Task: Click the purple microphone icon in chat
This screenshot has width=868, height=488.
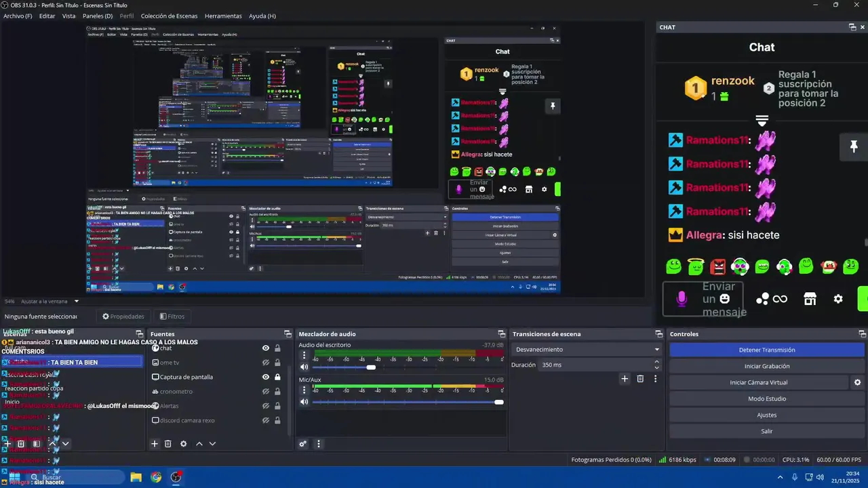Action: pos(682,299)
